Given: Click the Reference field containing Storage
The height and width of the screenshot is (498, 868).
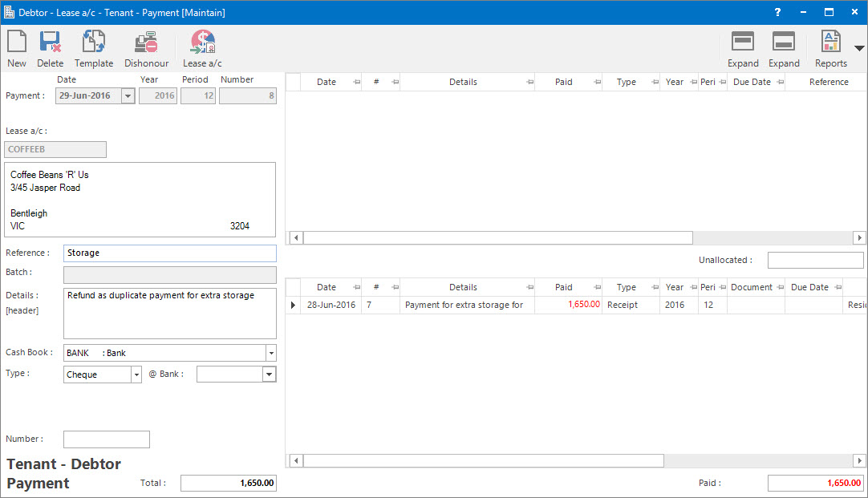Looking at the screenshot, I should pyautogui.click(x=169, y=253).
